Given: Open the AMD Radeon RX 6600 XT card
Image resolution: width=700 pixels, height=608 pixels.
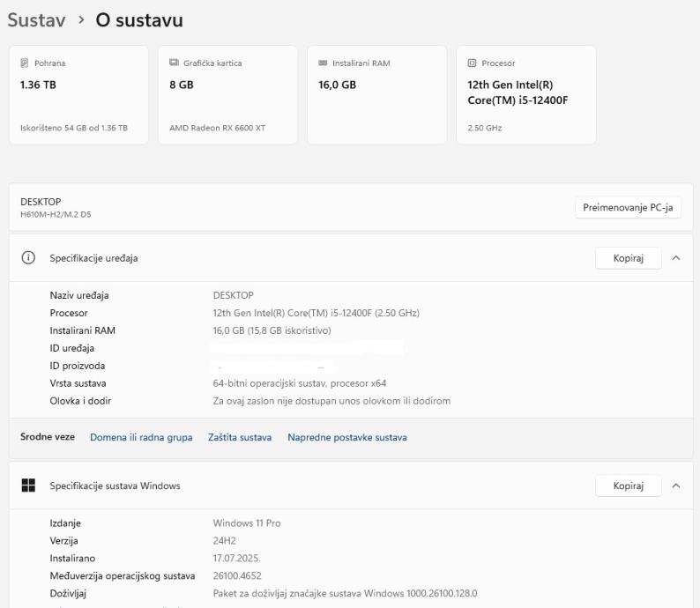Looking at the screenshot, I should (x=227, y=95).
